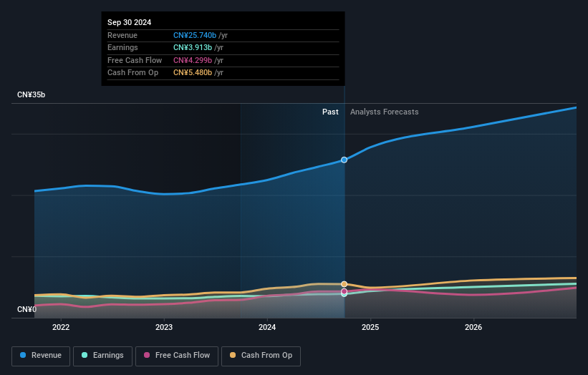The image size is (588, 375).
Task: Click the CN¥3.913b earnings value
Action: point(193,47)
